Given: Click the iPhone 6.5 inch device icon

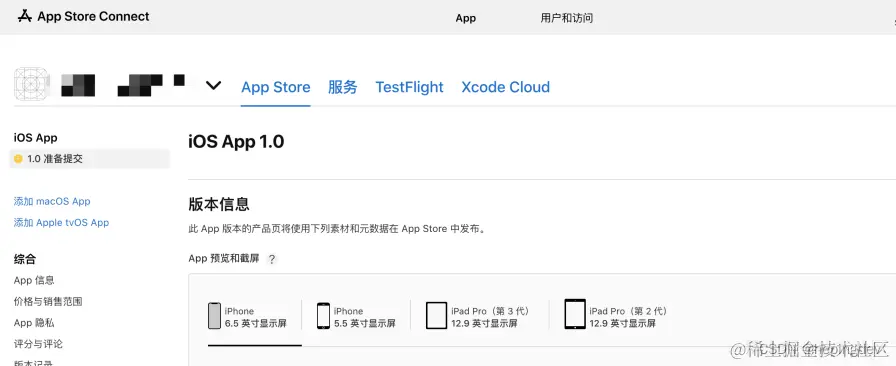Looking at the screenshot, I should tap(214, 316).
